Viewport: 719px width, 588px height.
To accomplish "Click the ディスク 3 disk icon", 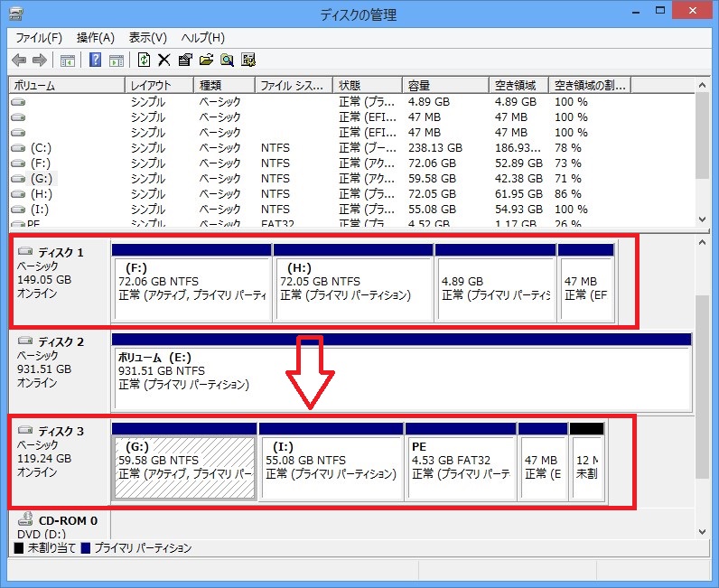I will tap(25, 430).
